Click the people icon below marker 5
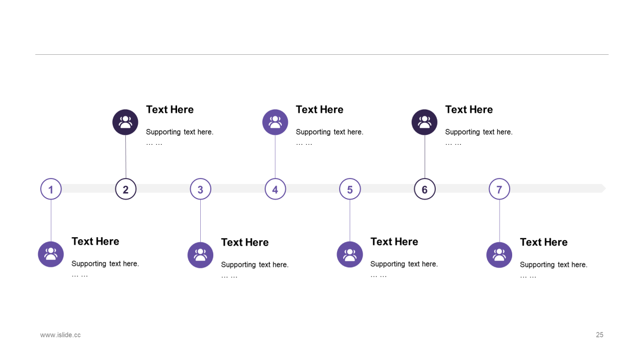Viewport: 644px width, 362px height. click(350, 254)
